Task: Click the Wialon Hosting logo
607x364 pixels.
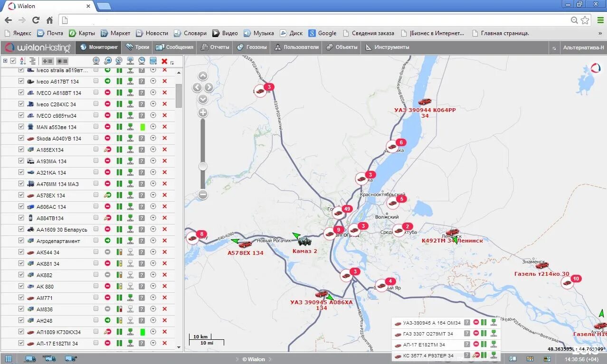Action: pos(38,47)
